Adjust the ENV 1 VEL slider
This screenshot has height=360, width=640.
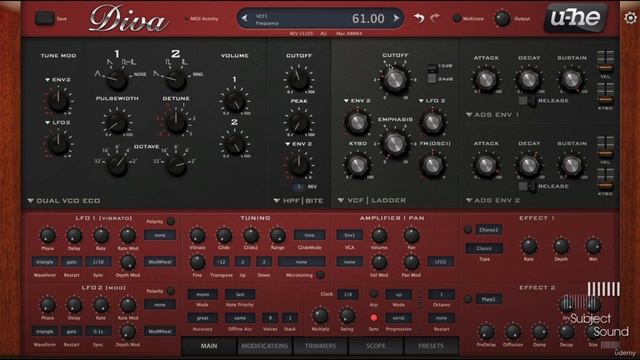pos(605,62)
